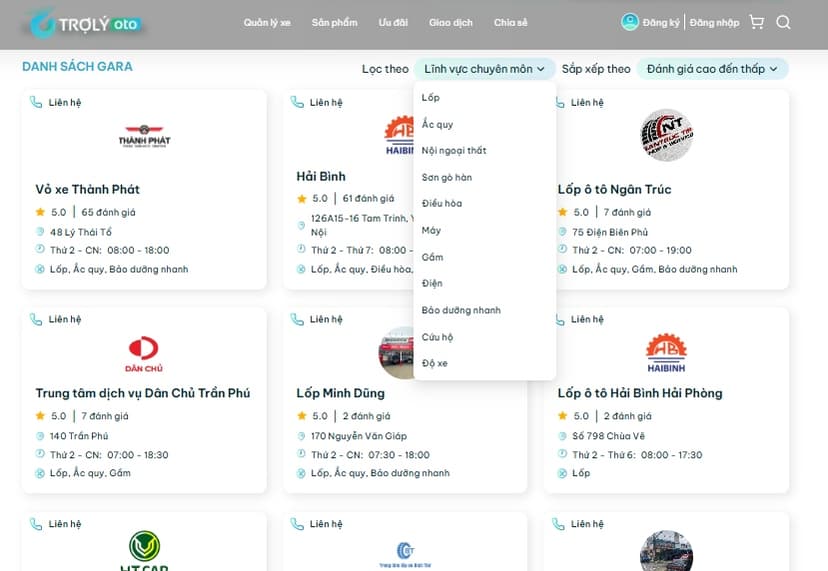Click the 61 đánh giá review count
Image resolution: width=828 pixels, height=571 pixels.
click(368, 198)
